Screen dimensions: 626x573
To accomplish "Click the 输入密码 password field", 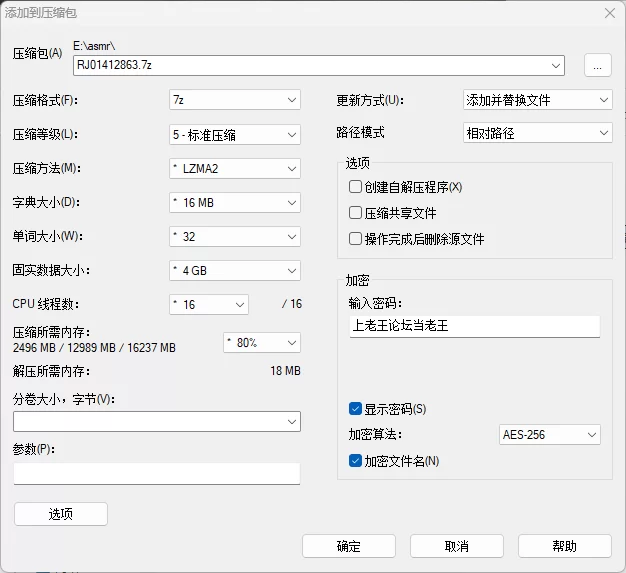I will coord(475,326).
